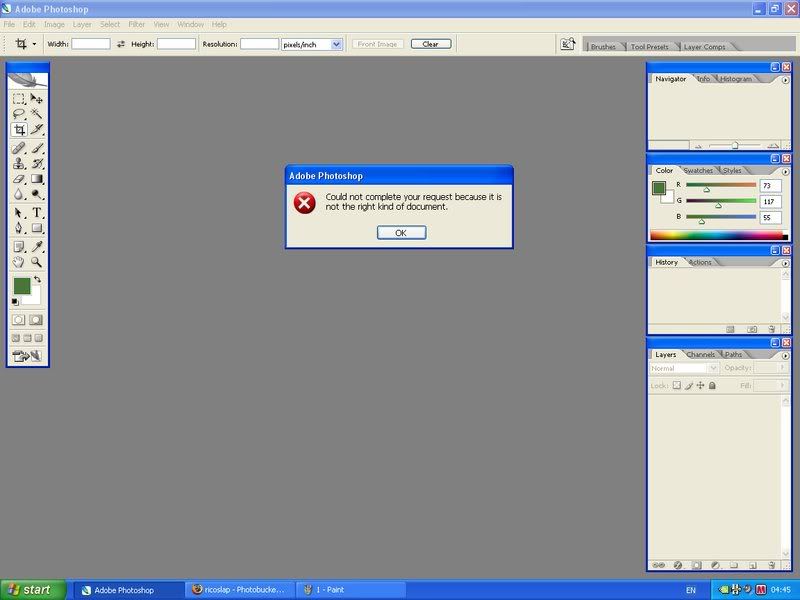Choose the Horizontal Type tool
The height and width of the screenshot is (600, 800).
point(37,212)
